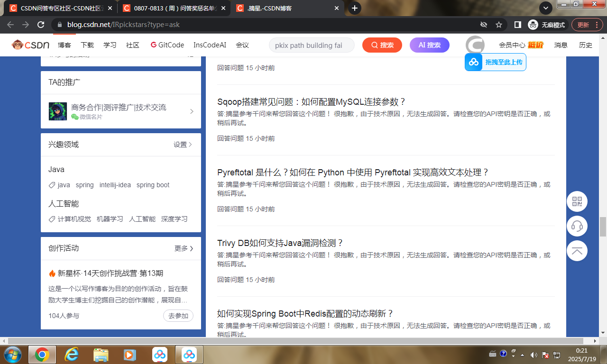Open the 会议 nav item
This screenshot has height=364, width=607.
click(x=242, y=45)
